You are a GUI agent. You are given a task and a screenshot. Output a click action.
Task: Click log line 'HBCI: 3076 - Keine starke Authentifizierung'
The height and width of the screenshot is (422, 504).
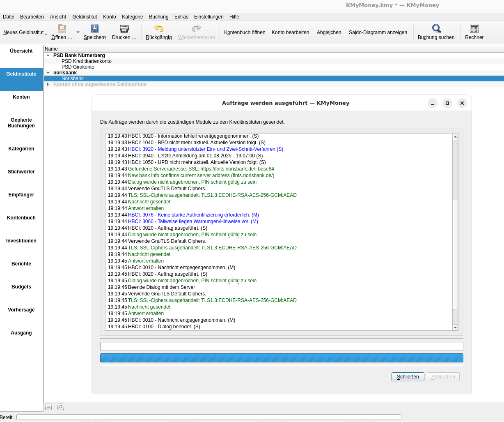[x=193, y=215]
